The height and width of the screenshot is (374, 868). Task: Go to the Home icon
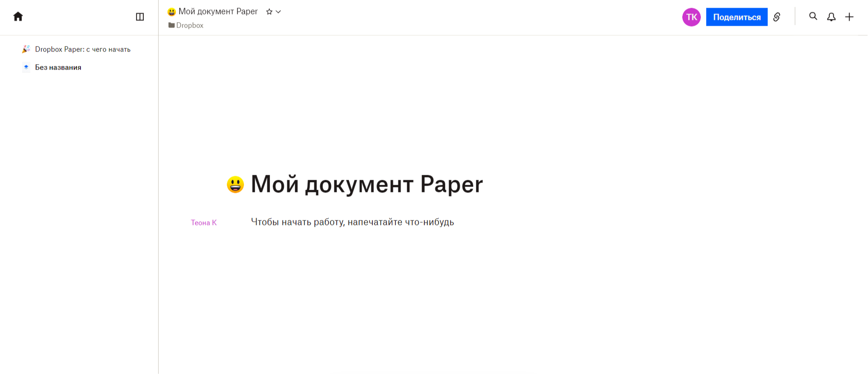pos(18,17)
